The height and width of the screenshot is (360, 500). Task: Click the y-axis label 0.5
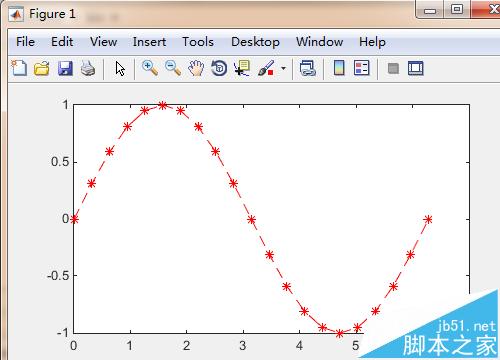[60, 162]
